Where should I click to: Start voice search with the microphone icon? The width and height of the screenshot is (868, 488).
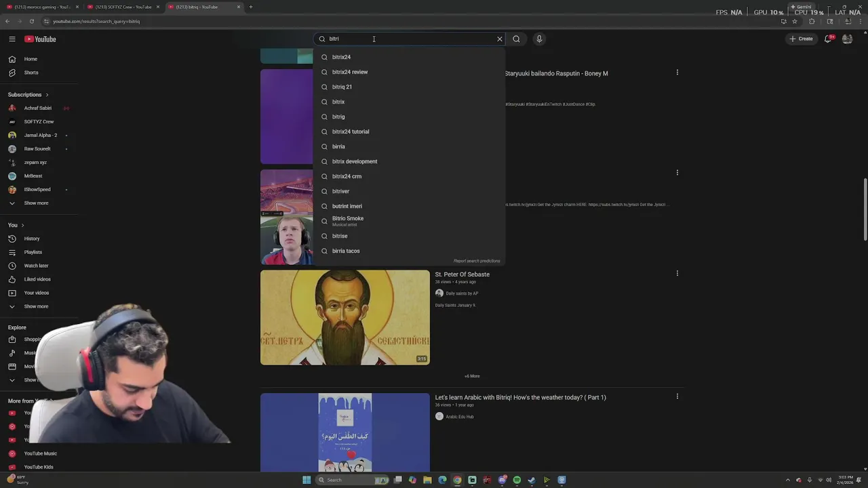(x=539, y=39)
